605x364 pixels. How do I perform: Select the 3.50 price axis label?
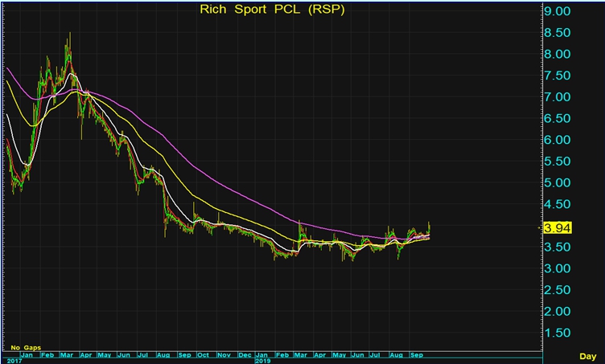click(558, 247)
